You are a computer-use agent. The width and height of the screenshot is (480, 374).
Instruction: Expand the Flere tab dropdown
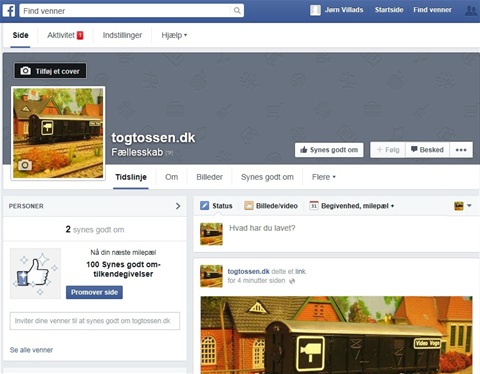(324, 177)
